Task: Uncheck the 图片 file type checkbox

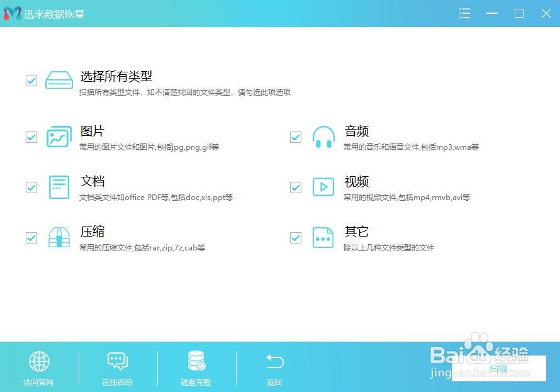Action: tap(31, 137)
